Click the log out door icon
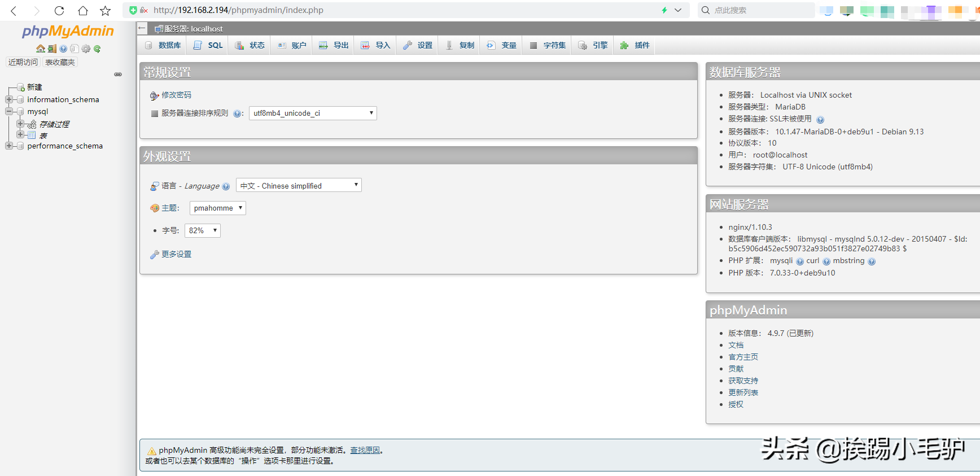Screen dimensions: 980x476 click(52, 49)
